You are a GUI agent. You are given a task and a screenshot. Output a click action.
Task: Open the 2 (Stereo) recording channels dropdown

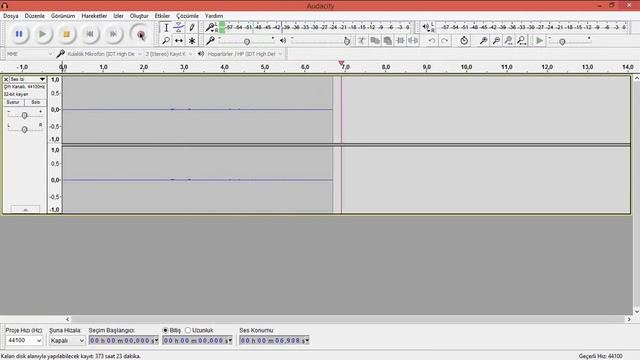coord(169,54)
